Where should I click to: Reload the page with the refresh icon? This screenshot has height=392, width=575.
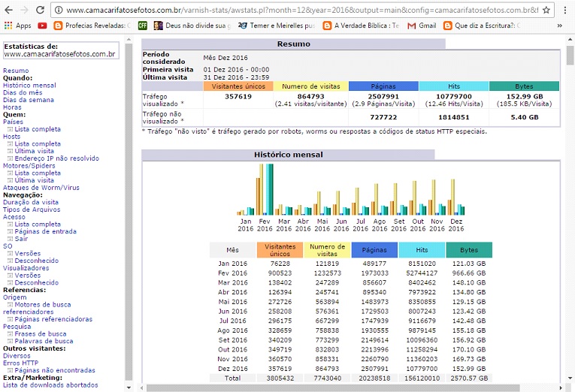41,11
